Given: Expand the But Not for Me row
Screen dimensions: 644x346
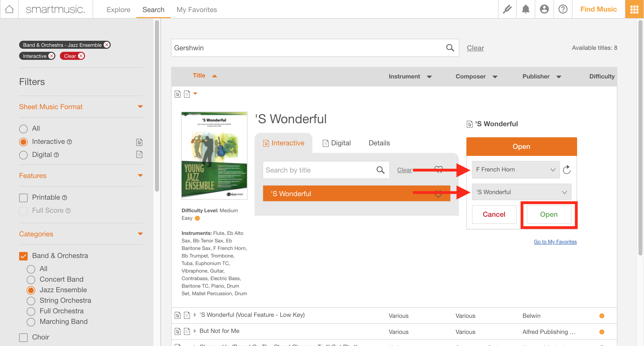Looking at the screenshot, I should [195, 331].
